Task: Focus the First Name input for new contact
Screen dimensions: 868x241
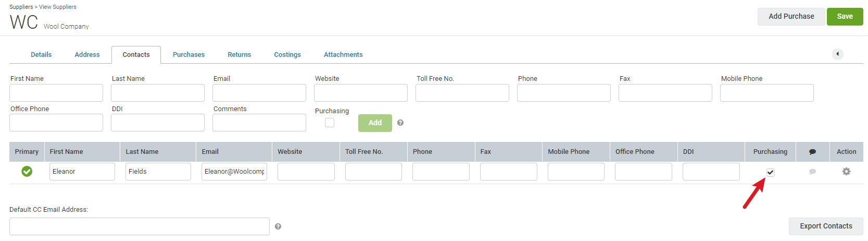Action: [56, 93]
